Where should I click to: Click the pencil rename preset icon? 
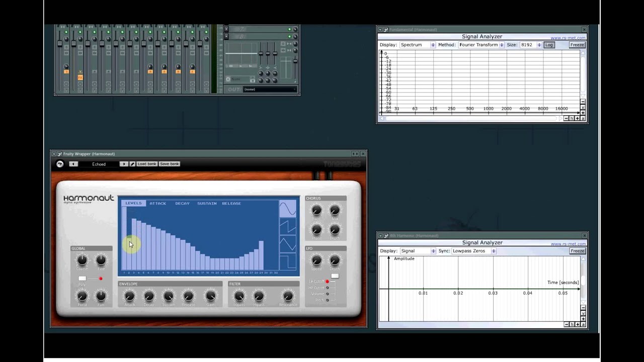(133, 164)
